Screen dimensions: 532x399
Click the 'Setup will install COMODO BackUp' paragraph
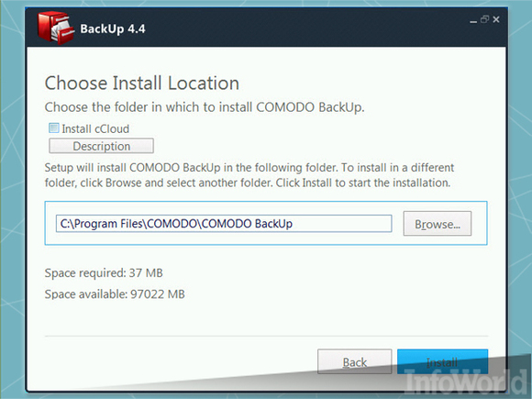click(x=249, y=175)
